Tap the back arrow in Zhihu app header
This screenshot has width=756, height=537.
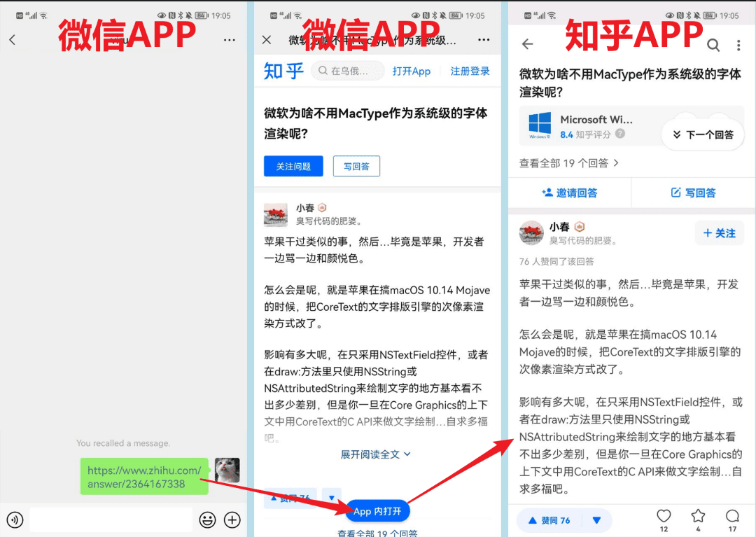(x=528, y=44)
